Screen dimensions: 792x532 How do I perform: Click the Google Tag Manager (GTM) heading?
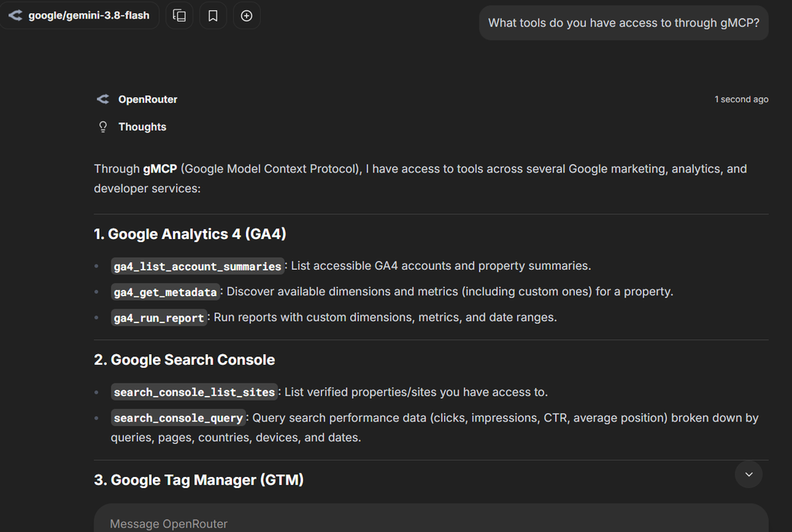tap(199, 480)
